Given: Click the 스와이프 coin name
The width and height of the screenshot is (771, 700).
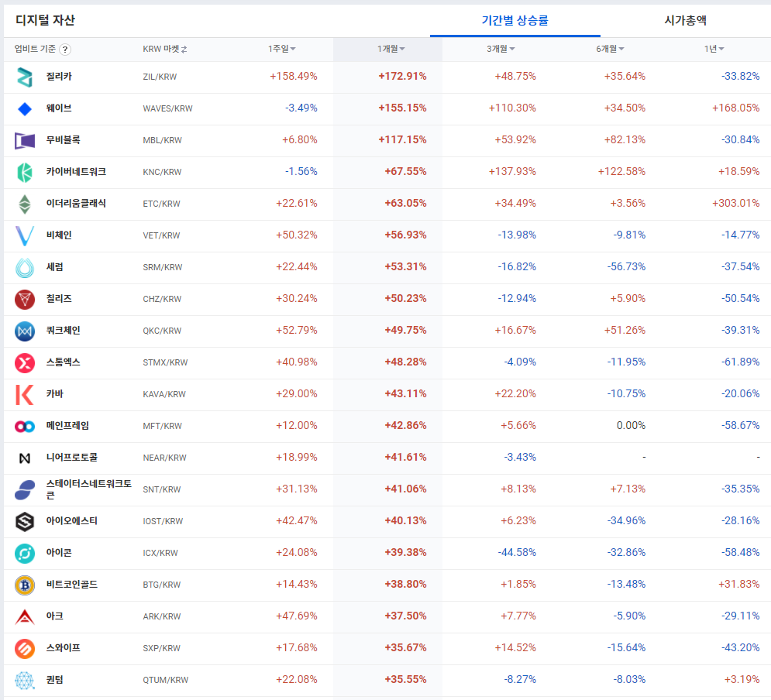Looking at the screenshot, I should 64,648.
